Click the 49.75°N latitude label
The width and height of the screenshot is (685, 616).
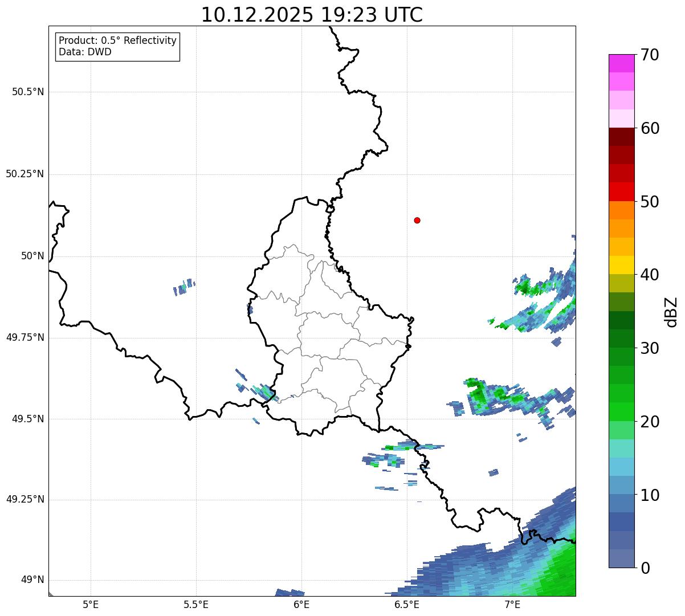click(25, 337)
